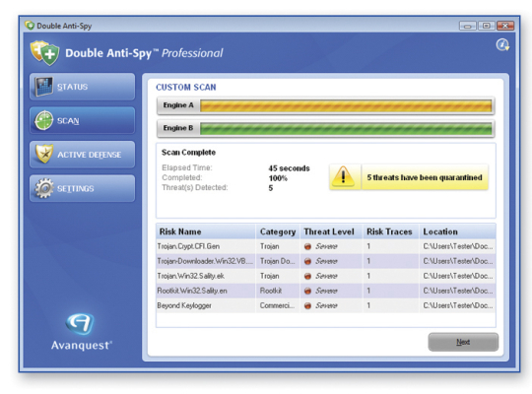The width and height of the screenshot is (532, 394).
Task: Select the Beyond Keylogger row
Action: pyautogui.click(x=326, y=305)
